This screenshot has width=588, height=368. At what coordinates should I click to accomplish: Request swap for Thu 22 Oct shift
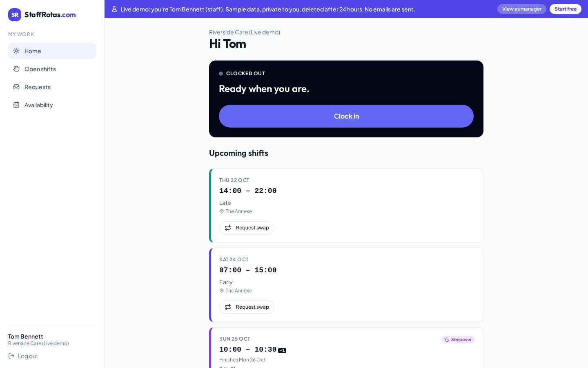[247, 228]
